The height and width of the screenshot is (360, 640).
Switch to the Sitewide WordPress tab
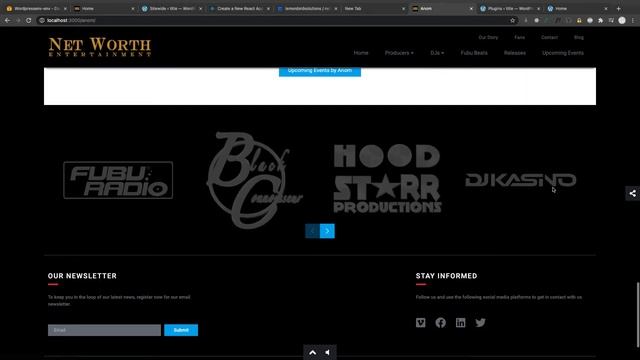(171, 9)
